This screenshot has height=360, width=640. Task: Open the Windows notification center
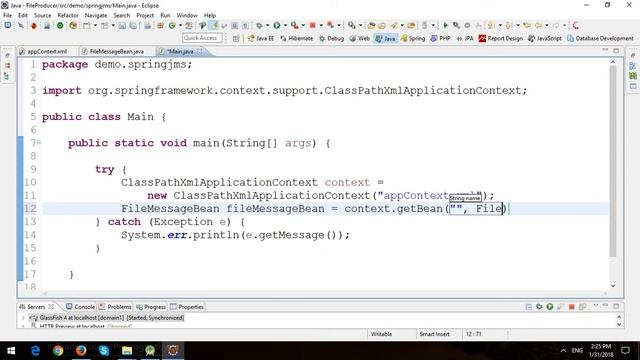[x=625, y=350]
